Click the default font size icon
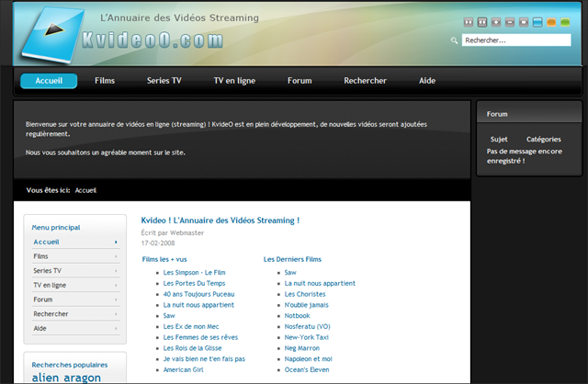Image resolution: width=588 pixels, height=384 pixels. (x=524, y=22)
